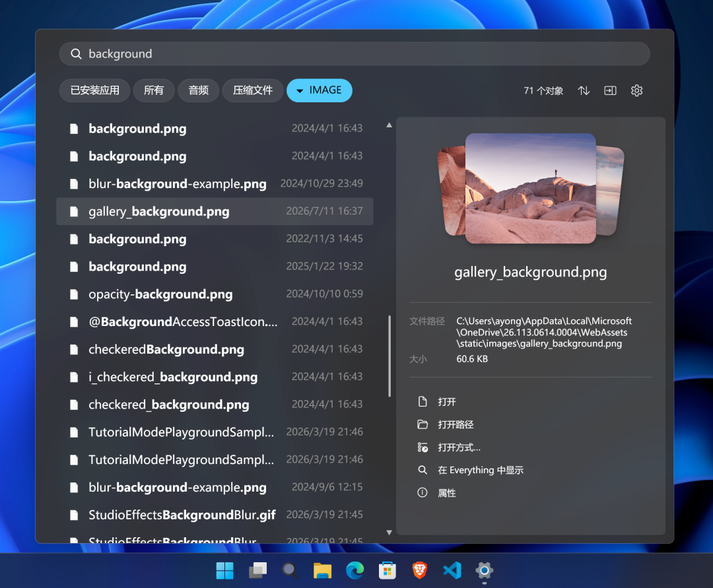Click the folder icon beside 打开路径

pos(423,424)
